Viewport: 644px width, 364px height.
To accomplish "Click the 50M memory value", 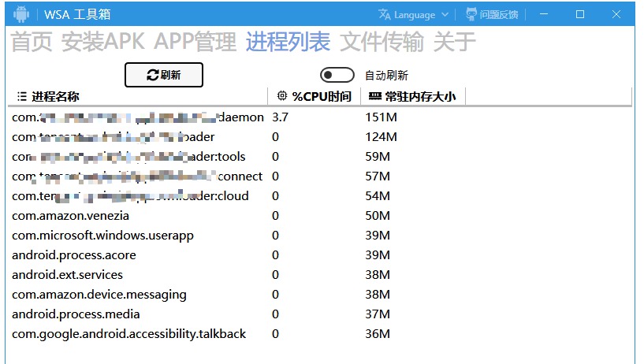I will pyautogui.click(x=378, y=216).
